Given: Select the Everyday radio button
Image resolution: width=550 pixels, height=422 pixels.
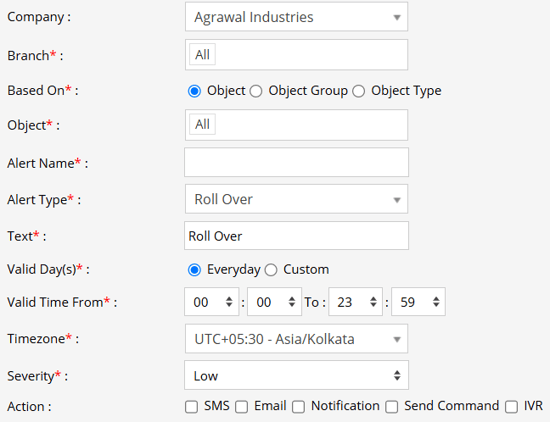Looking at the screenshot, I should (x=194, y=270).
